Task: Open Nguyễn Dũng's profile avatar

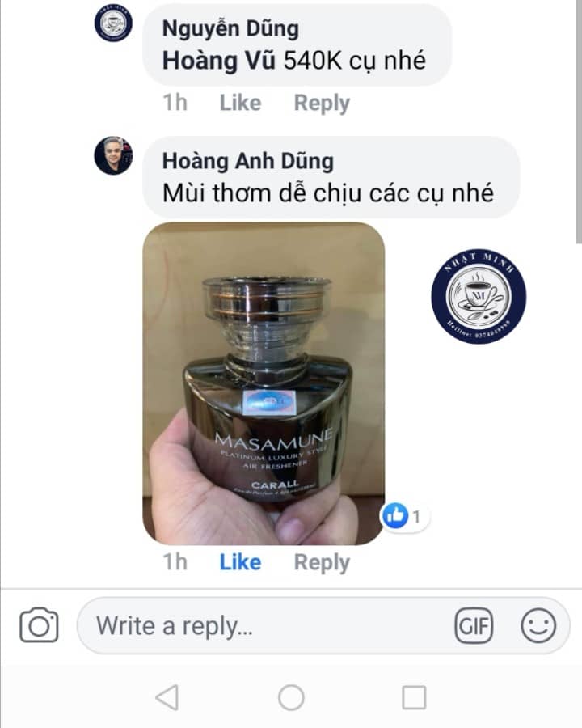Action: [x=113, y=23]
